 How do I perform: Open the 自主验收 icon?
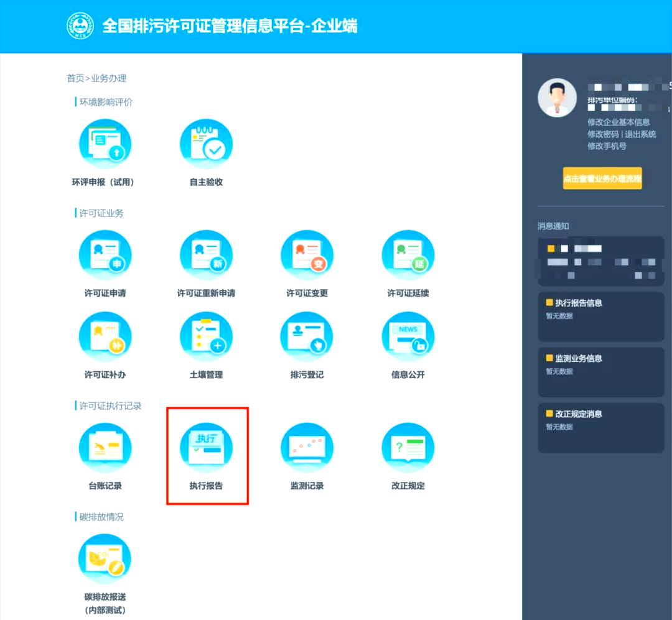tap(206, 144)
